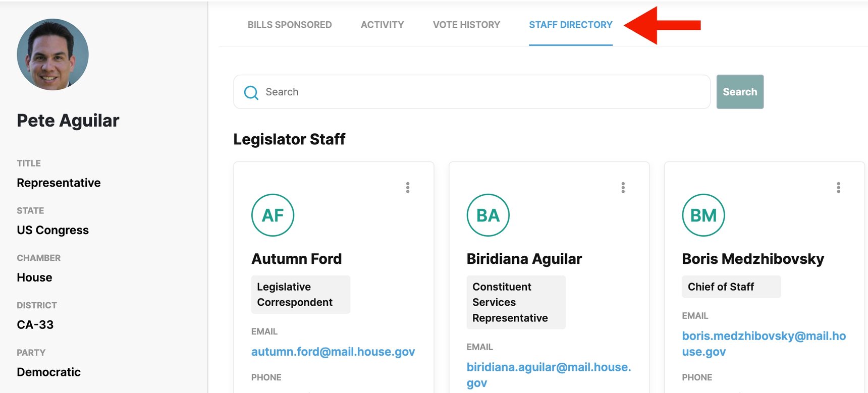Image resolution: width=868 pixels, height=393 pixels.
Task: Click the Search button
Action: click(x=739, y=91)
